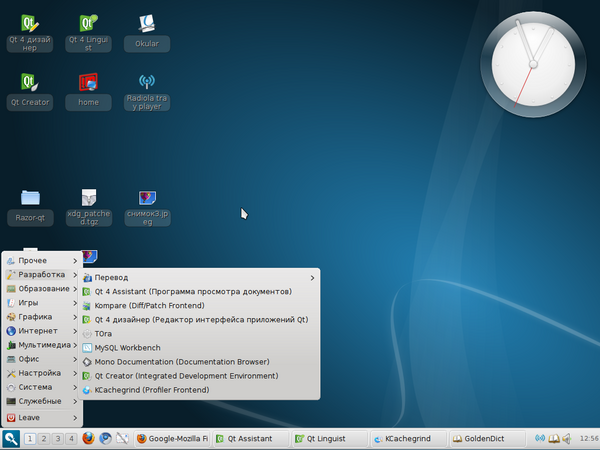Activate the Google-Mozilla Firefox taskbar button

pyautogui.click(x=172, y=439)
